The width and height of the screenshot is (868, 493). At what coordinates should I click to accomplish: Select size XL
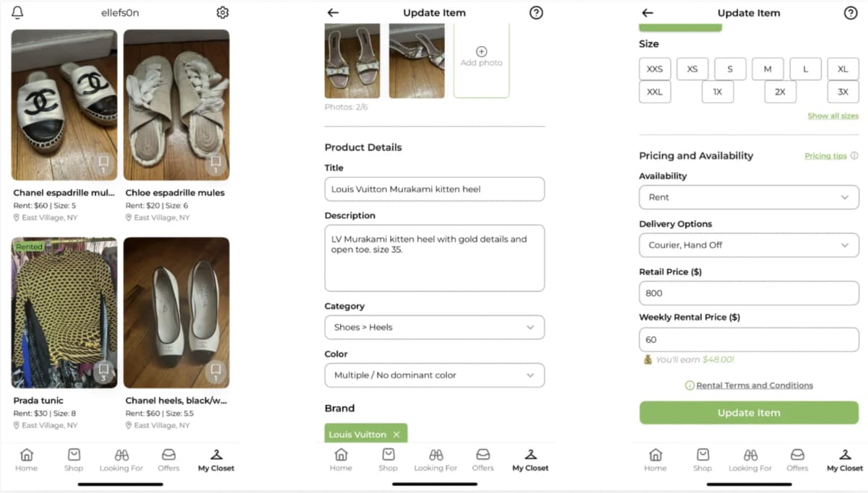point(843,69)
